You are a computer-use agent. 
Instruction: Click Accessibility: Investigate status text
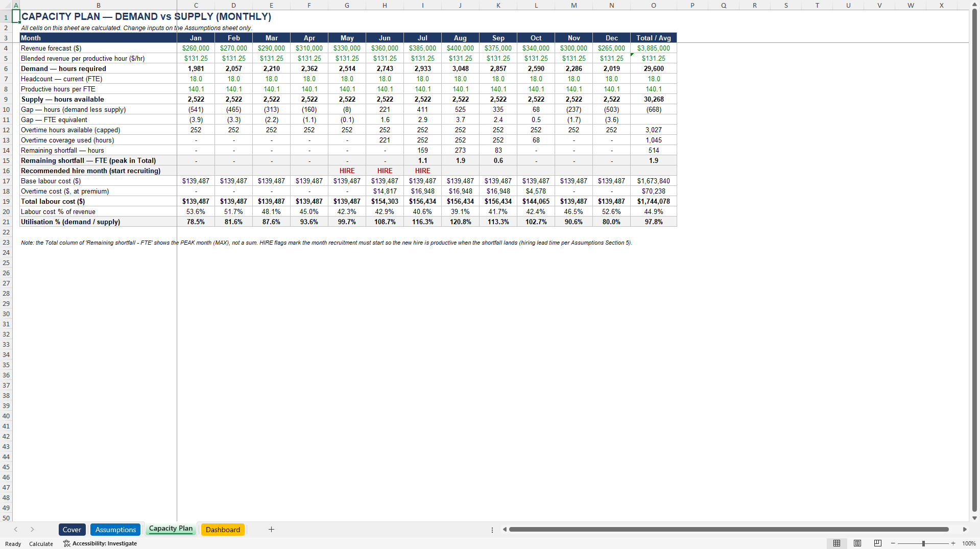pos(104,543)
